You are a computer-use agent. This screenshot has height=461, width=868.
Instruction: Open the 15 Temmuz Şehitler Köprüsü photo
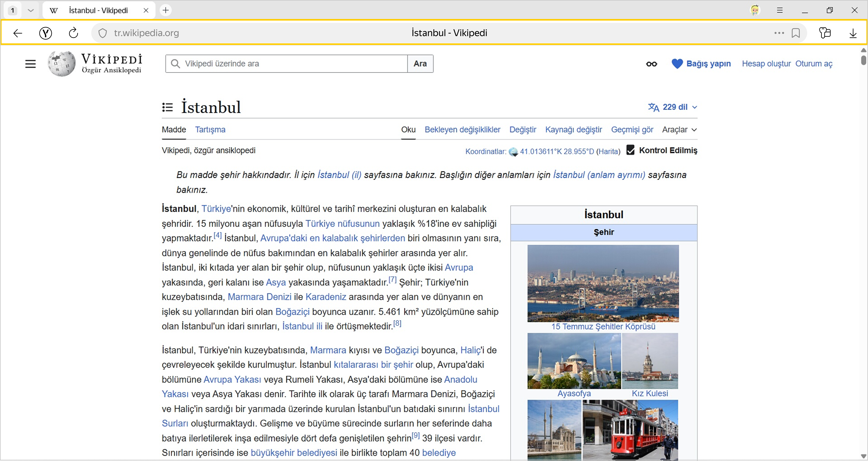pos(603,283)
